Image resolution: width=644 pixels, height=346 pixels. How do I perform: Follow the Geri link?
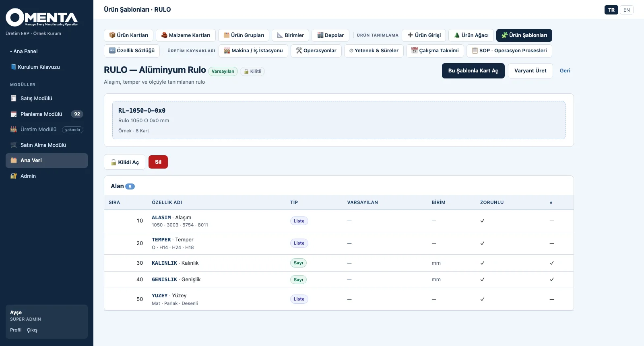pos(565,71)
